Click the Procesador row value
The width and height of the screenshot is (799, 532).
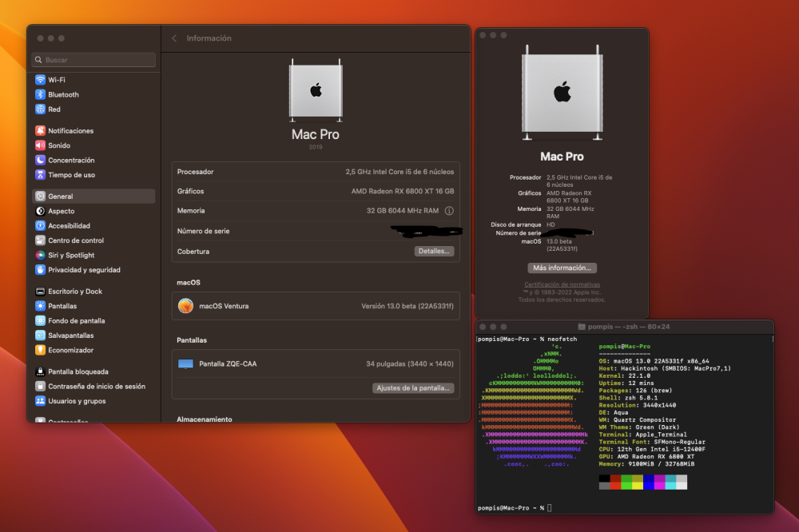click(x=399, y=173)
